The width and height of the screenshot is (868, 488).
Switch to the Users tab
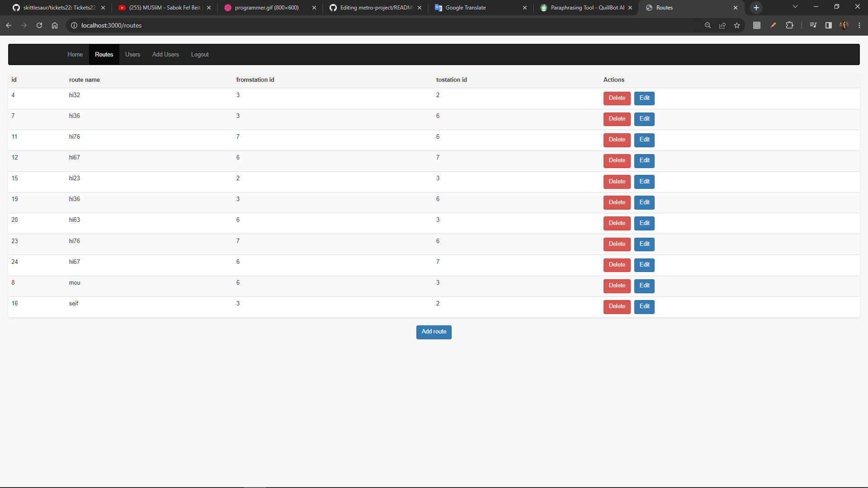coord(132,54)
